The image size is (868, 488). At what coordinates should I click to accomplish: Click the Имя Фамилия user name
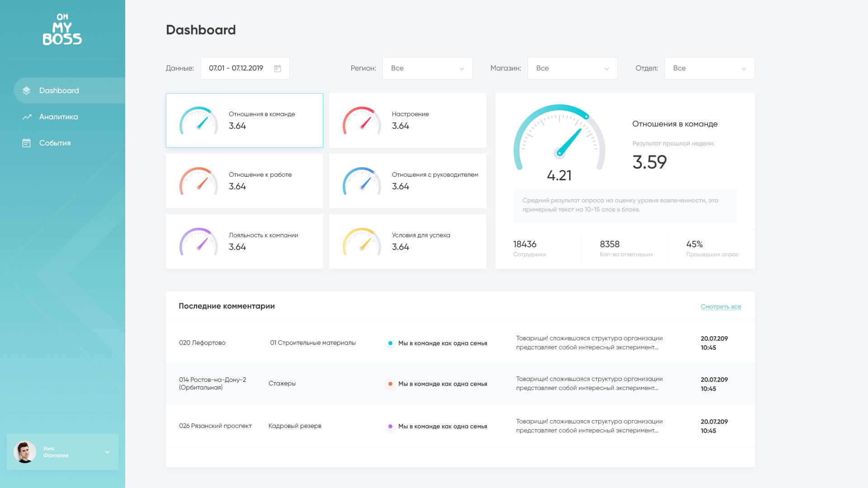pyautogui.click(x=56, y=452)
